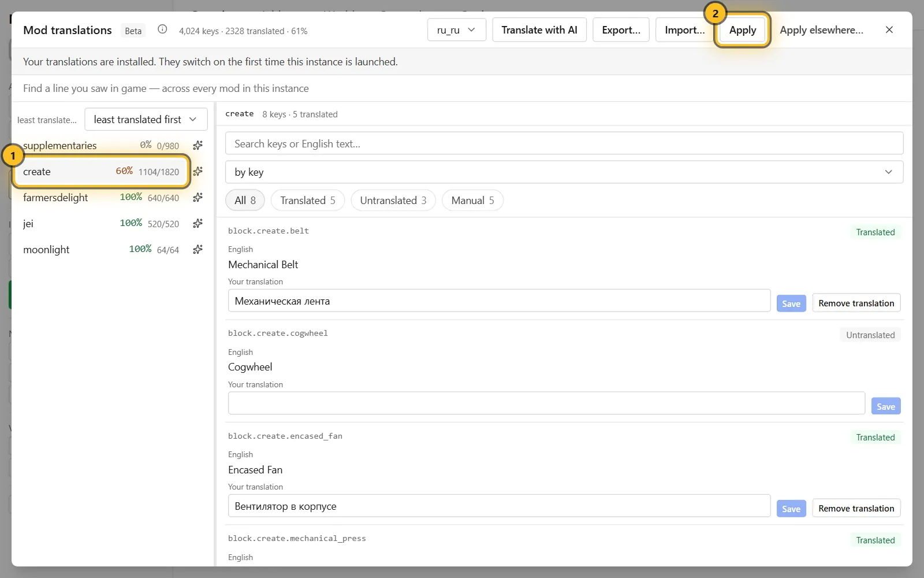Click AI translate sparkle icon for supplementaries
Screen dimensions: 924x578
pyautogui.click(x=198, y=145)
